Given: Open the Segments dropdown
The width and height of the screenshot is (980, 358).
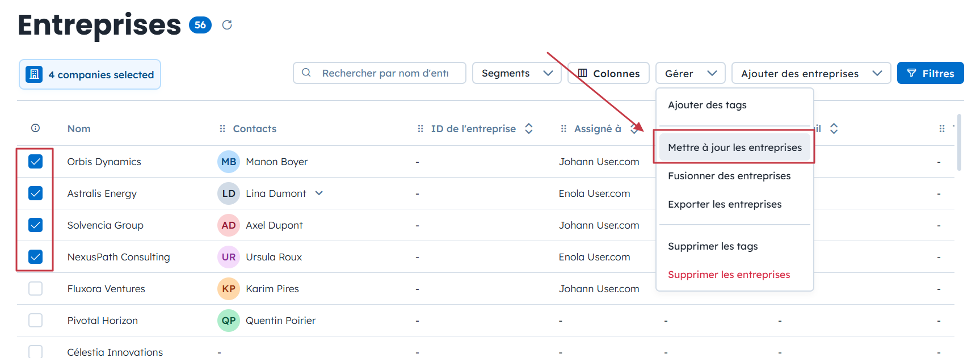Looking at the screenshot, I should tap(516, 73).
